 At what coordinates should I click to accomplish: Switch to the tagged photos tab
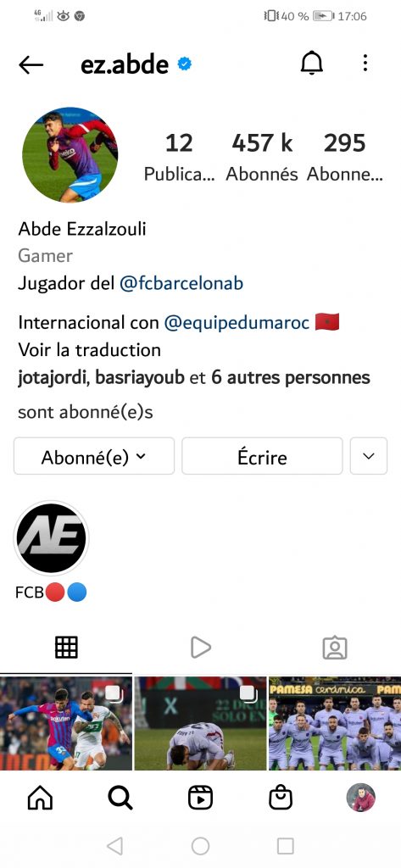click(335, 647)
